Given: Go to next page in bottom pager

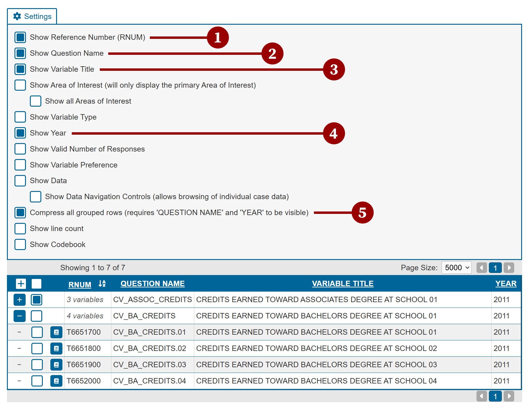Looking at the screenshot, I should 509,396.
